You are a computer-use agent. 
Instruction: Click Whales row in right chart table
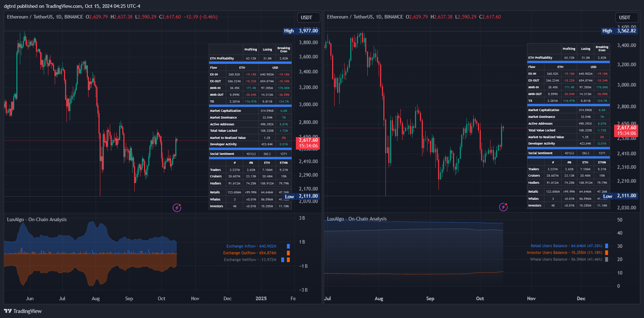569,199
